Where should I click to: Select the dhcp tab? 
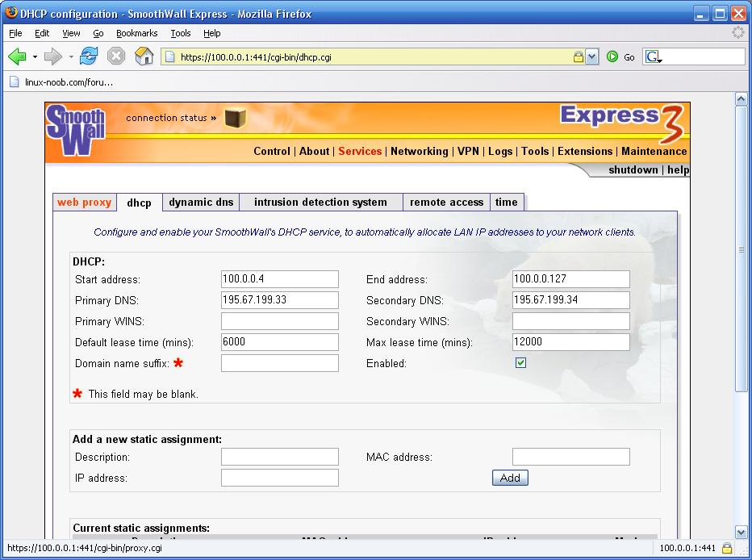(139, 203)
